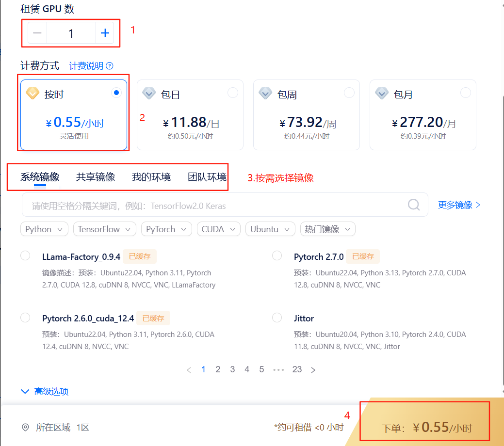
Task: Click the ¥277.20/月 price text
Action: pos(423,123)
